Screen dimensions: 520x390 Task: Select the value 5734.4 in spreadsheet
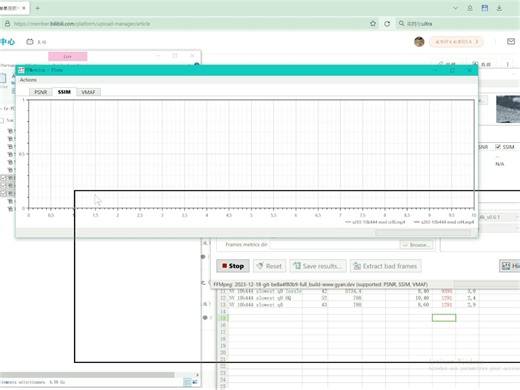click(353, 291)
